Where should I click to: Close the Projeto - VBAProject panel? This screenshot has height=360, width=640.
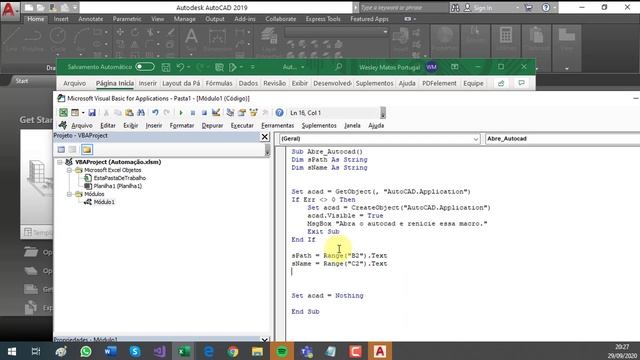265,137
